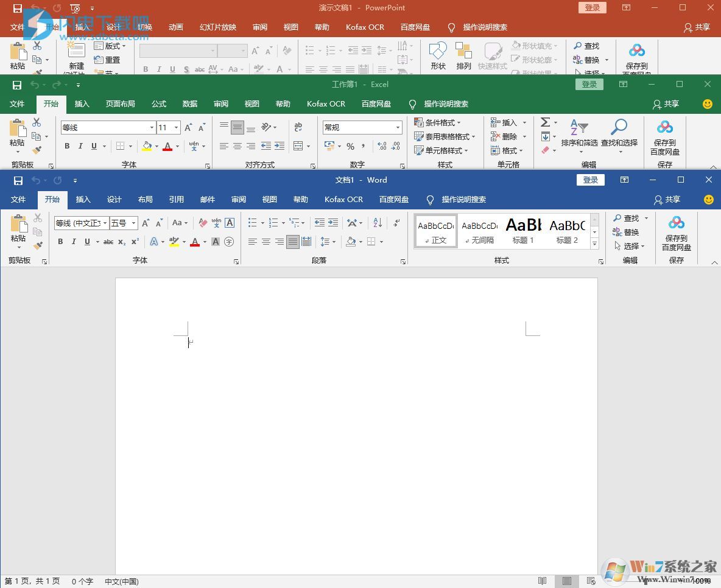Toggle strikethrough formatting in Word
721x588 pixels.
click(109, 241)
